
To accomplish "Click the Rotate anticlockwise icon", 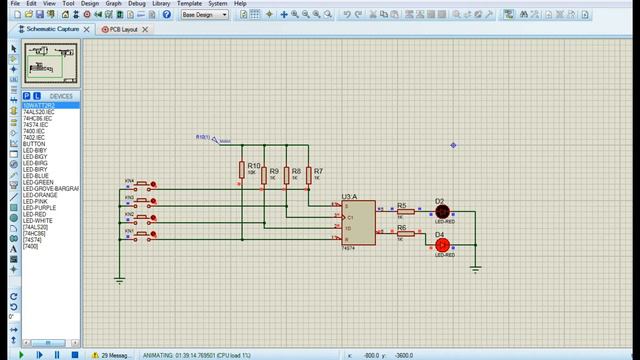I will 13,307.
